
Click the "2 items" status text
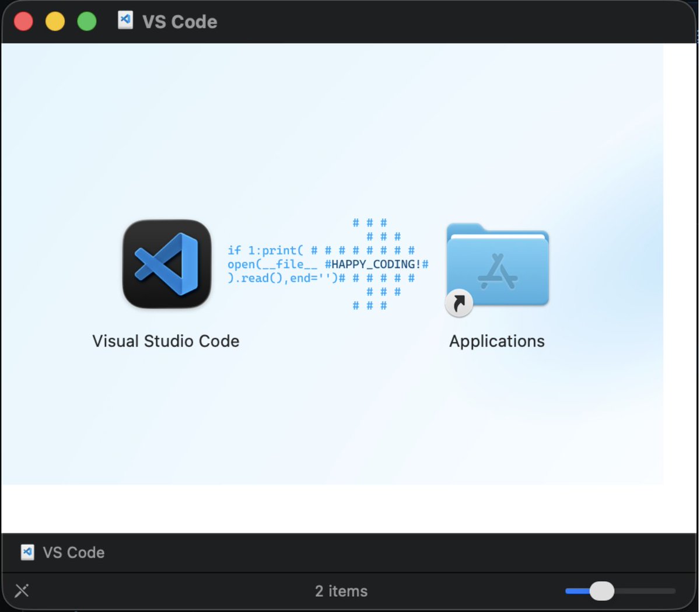tap(341, 591)
